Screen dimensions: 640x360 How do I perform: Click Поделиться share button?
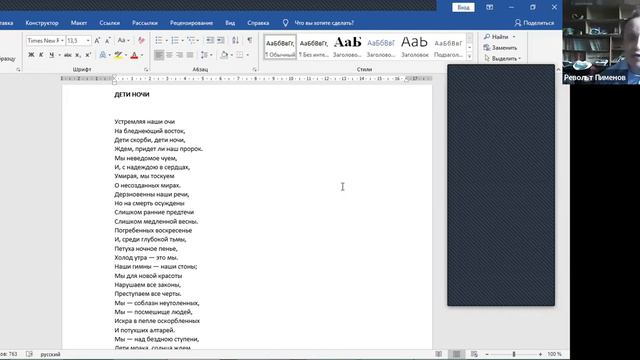coord(534,23)
